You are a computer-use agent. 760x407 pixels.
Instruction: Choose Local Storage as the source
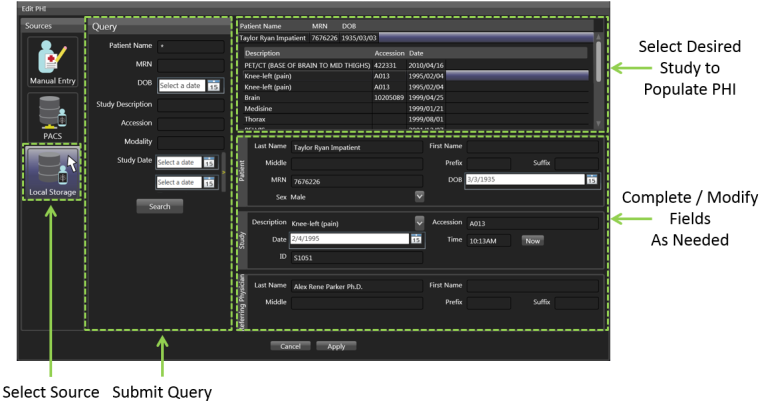[52, 171]
